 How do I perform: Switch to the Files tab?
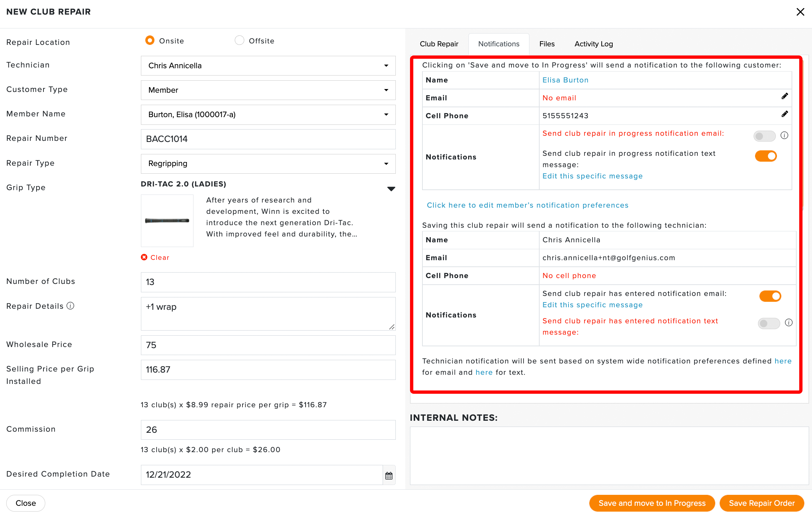click(x=547, y=44)
